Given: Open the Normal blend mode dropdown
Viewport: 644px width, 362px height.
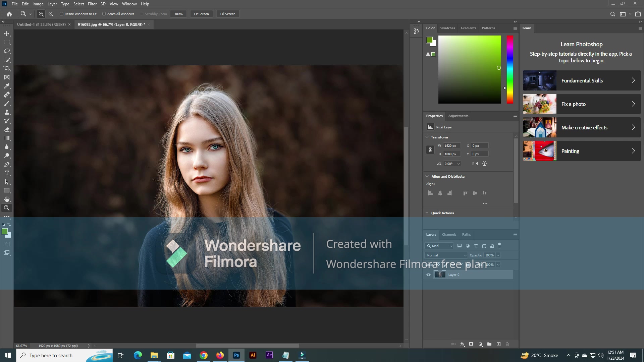Looking at the screenshot, I should 446,255.
